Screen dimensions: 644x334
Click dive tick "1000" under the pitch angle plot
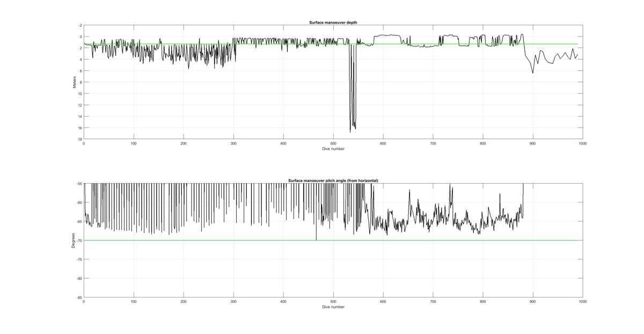coord(582,302)
